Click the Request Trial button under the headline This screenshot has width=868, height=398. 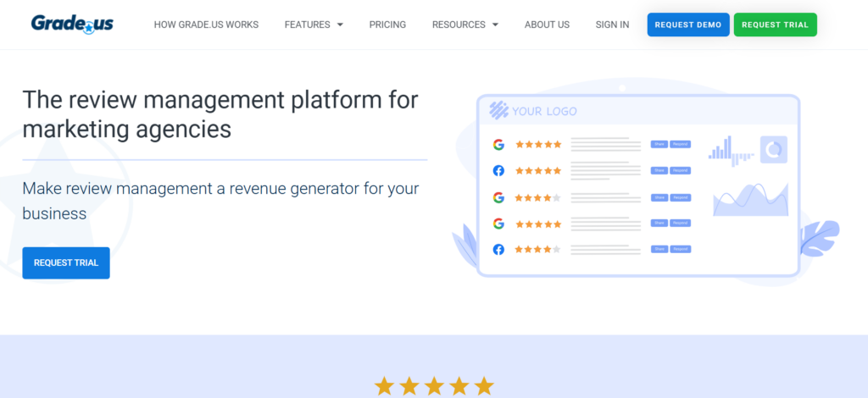click(x=66, y=263)
